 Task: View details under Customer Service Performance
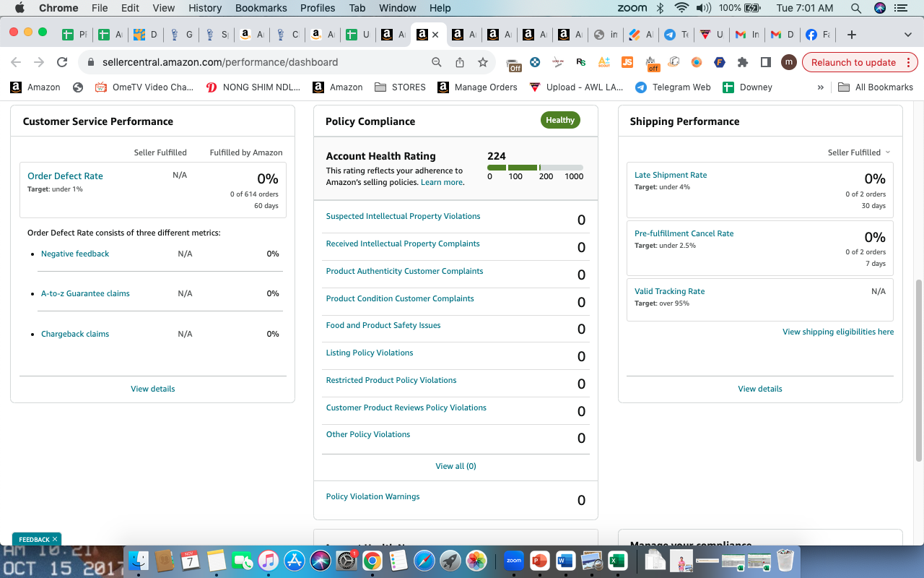[x=153, y=389]
